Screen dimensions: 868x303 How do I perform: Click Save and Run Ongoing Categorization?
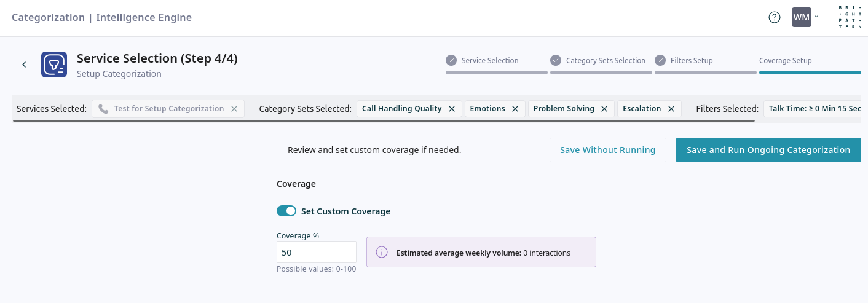click(x=768, y=150)
